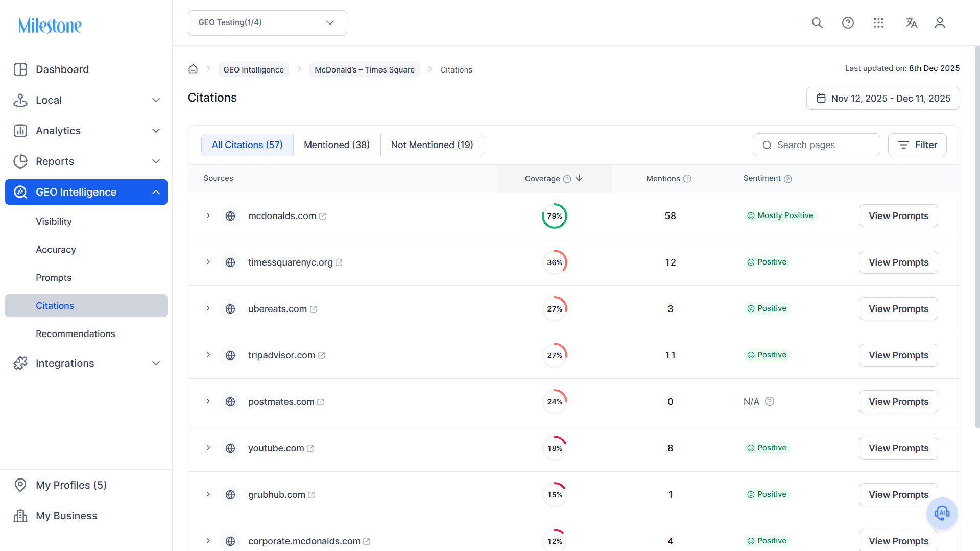Click the help question mark icon
This screenshot has width=980, height=551.
[x=848, y=23]
